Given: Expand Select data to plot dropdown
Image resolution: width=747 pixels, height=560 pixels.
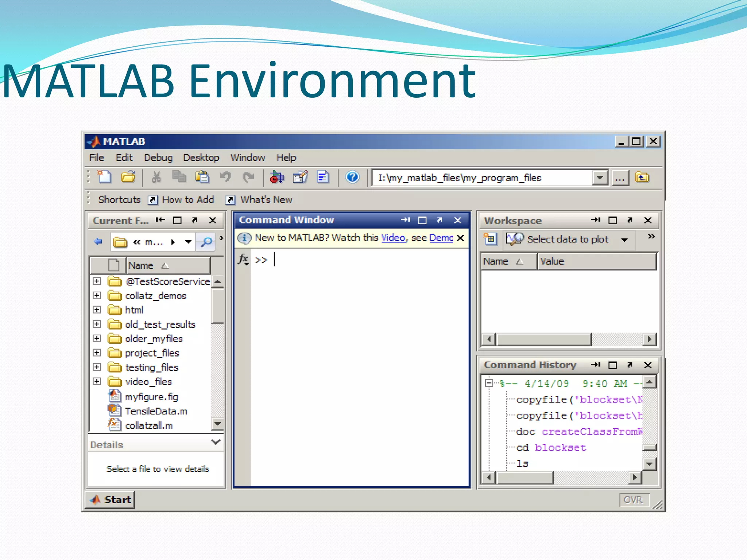Looking at the screenshot, I should [624, 240].
